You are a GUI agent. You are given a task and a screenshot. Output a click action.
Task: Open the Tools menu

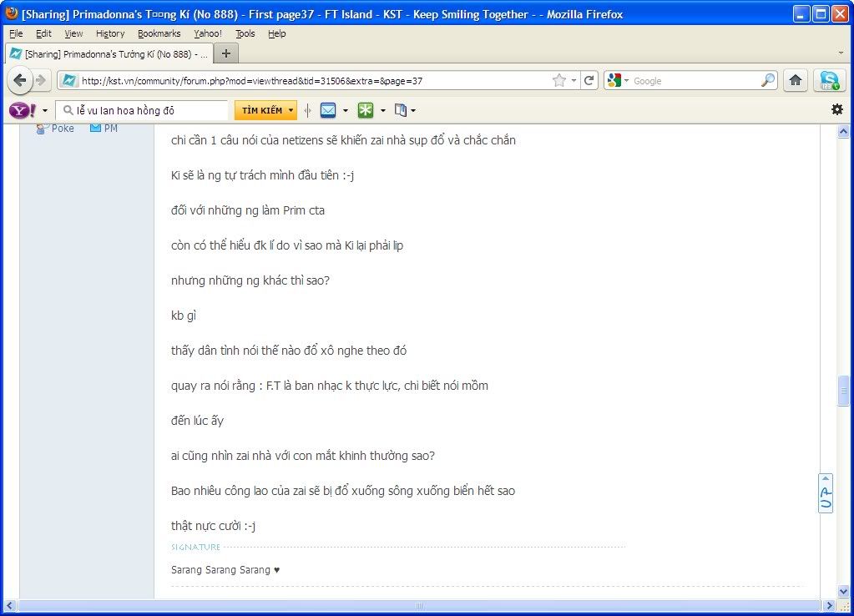point(245,33)
